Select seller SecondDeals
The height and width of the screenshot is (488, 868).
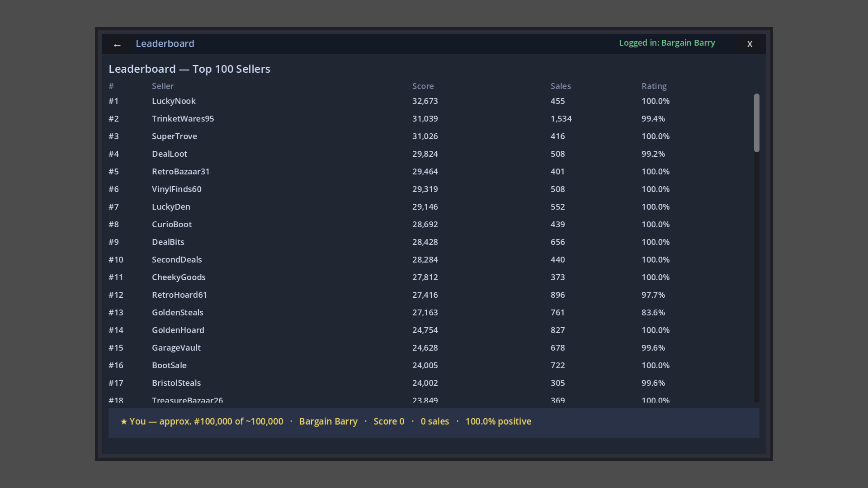[x=177, y=260]
